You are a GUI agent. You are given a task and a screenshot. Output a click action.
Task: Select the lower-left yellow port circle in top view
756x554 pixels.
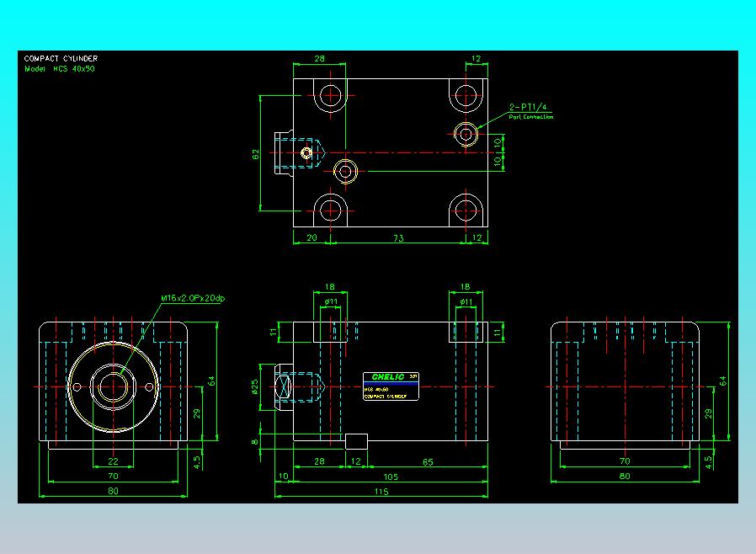345,171
